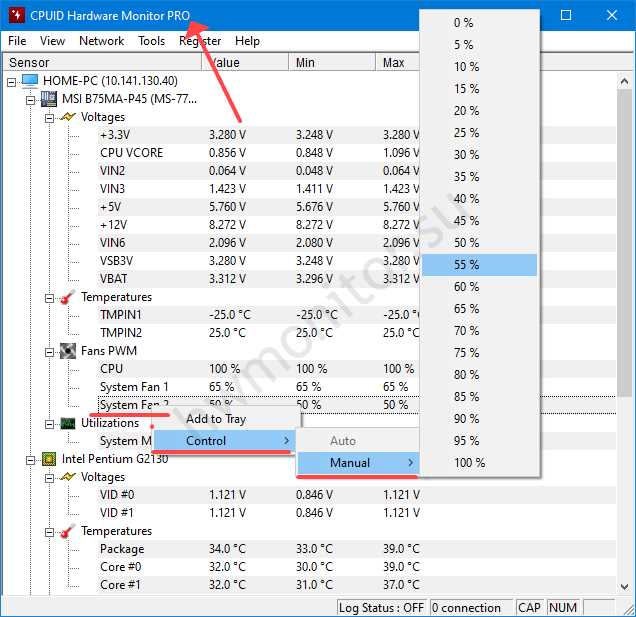This screenshot has height=617, width=636.
Task: Collapse the MSI B75MA-P45 node
Action: (30, 100)
